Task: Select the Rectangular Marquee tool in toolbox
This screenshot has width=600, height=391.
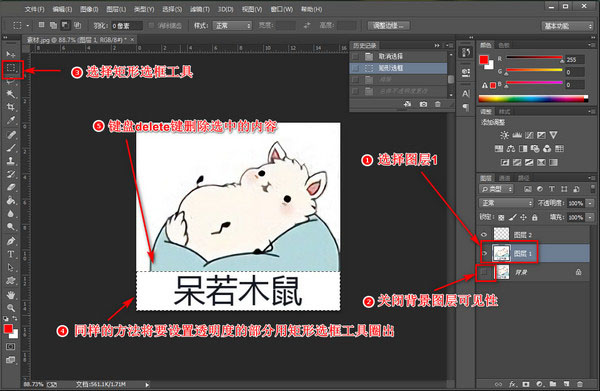Action: coord(11,68)
